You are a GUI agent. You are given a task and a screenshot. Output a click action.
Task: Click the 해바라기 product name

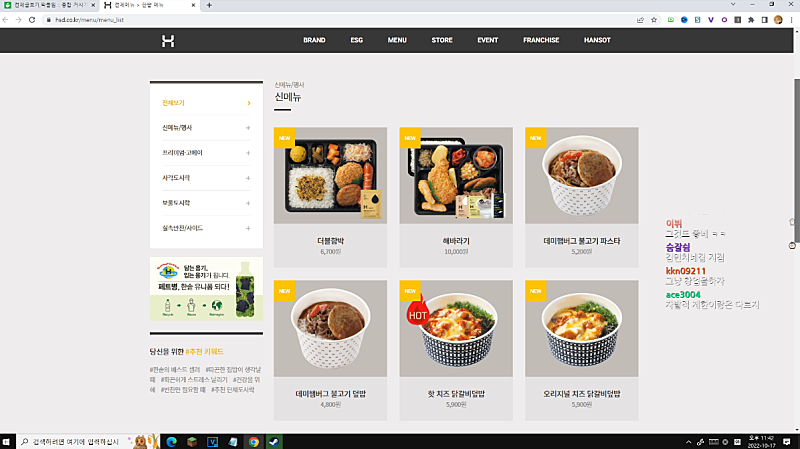click(456, 241)
